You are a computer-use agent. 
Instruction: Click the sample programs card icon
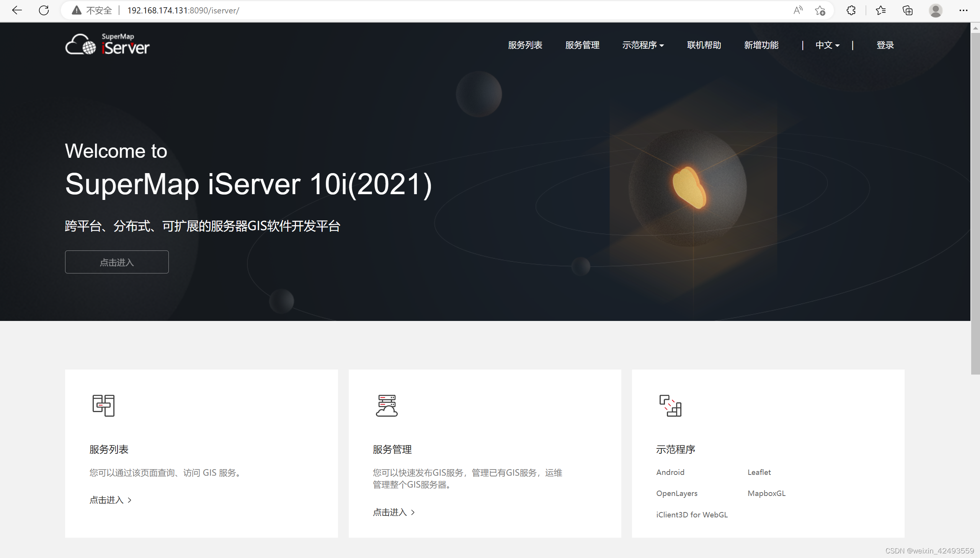pyautogui.click(x=670, y=406)
